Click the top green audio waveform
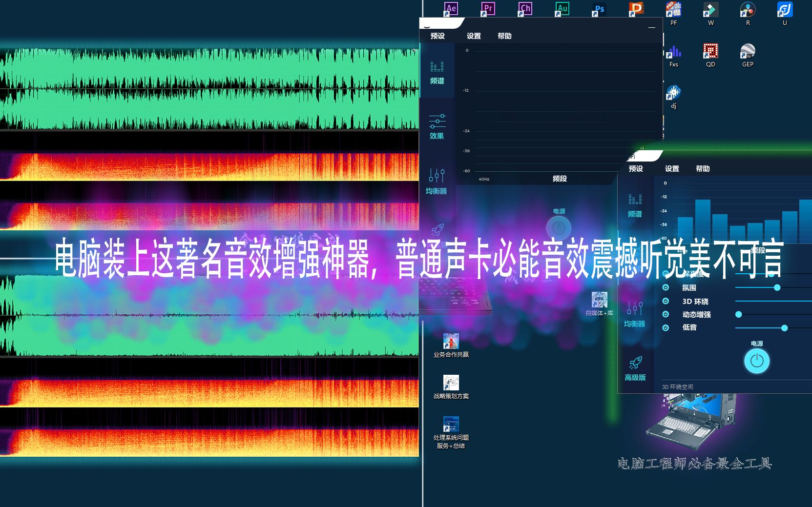 click(209, 89)
